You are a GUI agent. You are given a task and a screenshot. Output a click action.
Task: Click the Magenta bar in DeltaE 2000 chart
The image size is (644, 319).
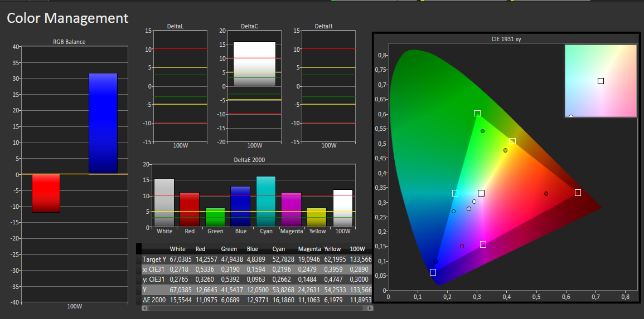pos(292,209)
